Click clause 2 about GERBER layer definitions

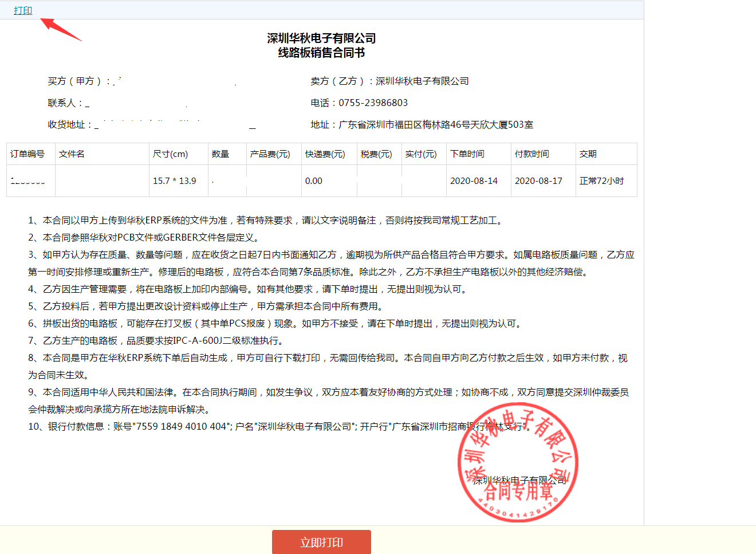(x=145, y=237)
